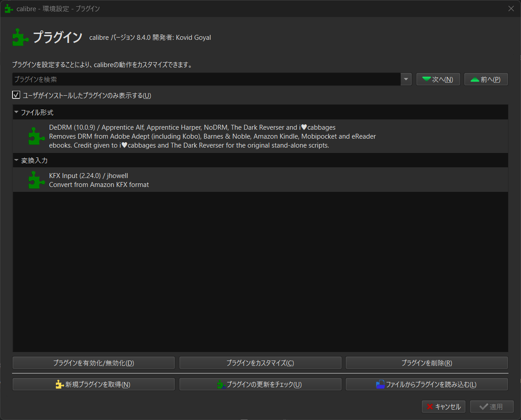Image resolution: width=521 pixels, height=420 pixels.
Task: Click the green icon on プラグインの更新をチェック button
Action: 220,384
